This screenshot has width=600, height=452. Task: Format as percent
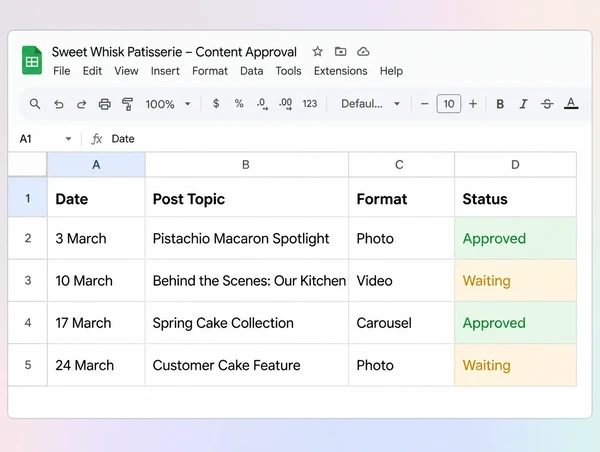pos(239,104)
